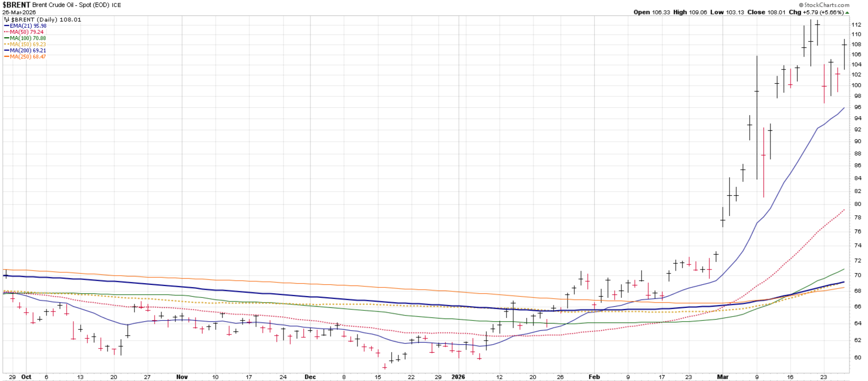The height and width of the screenshot is (381, 868).
Task: Click the $BRENT ticker symbol title
Action: coord(16,5)
